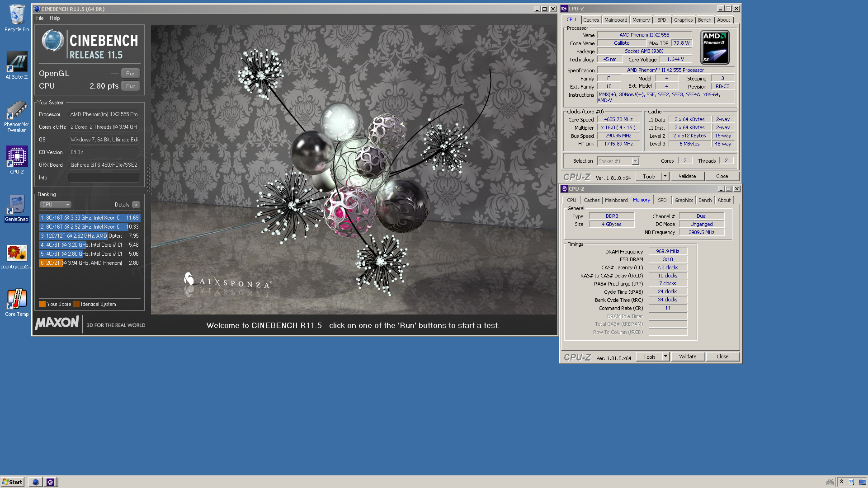Open the Help menu in Cinebench

click(x=55, y=18)
